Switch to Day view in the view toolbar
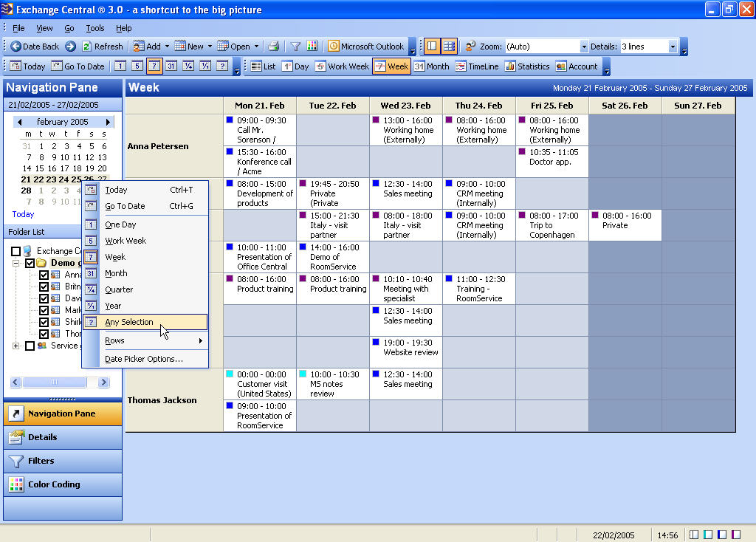This screenshot has height=542, width=756. coord(295,66)
